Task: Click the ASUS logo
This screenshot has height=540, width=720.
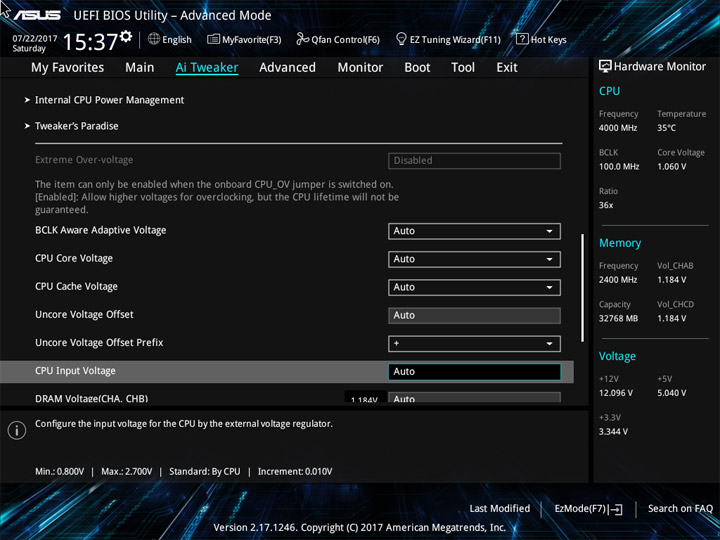Action: point(37,15)
